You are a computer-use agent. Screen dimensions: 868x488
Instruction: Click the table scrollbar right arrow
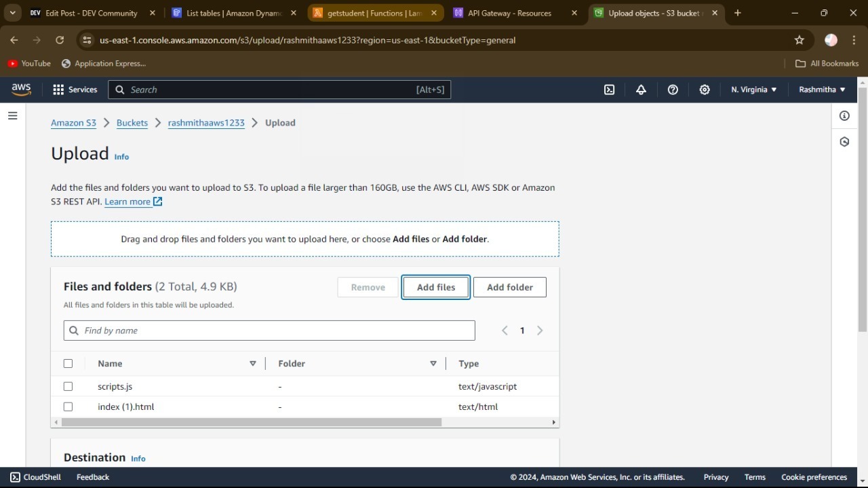(x=554, y=422)
